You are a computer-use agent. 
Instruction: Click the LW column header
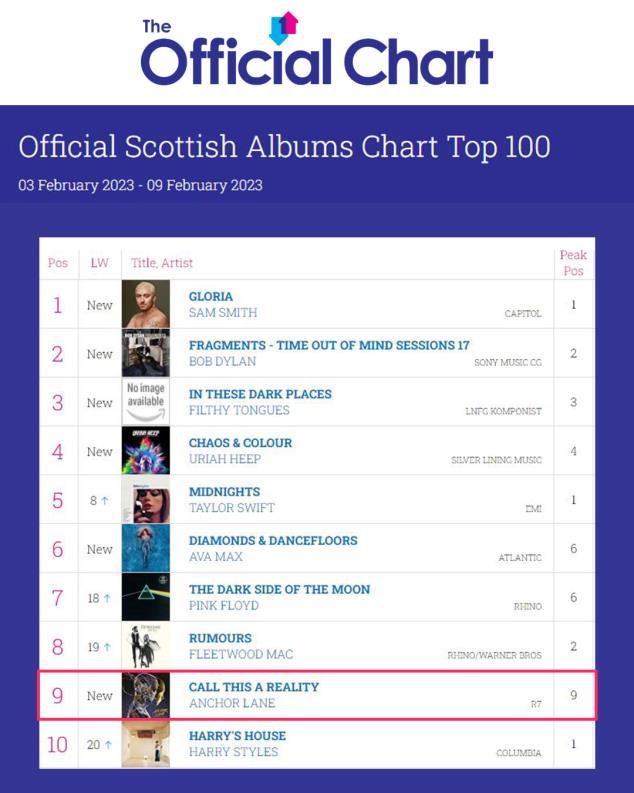[x=99, y=263]
